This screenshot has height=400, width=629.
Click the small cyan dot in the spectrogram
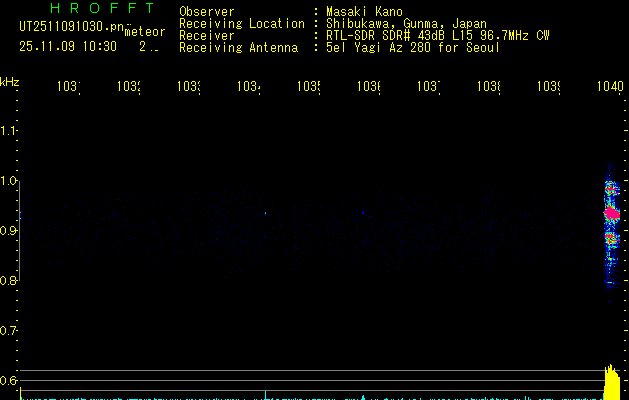(266, 213)
